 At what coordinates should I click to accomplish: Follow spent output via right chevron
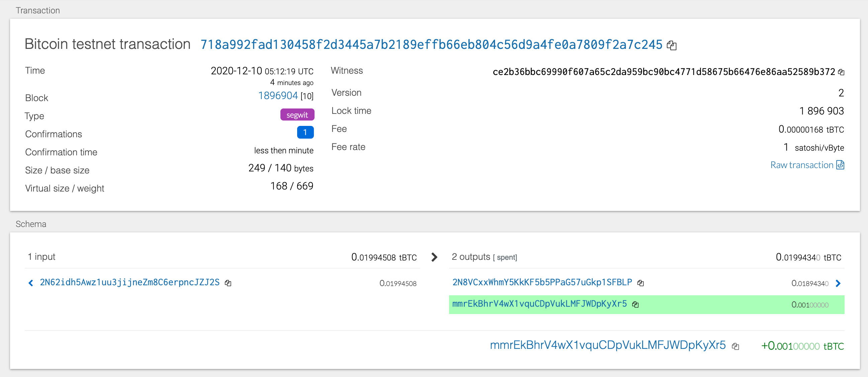[838, 283]
